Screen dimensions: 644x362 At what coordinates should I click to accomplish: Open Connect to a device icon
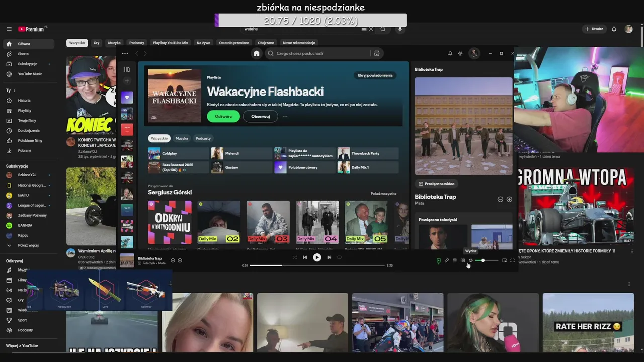(463, 260)
